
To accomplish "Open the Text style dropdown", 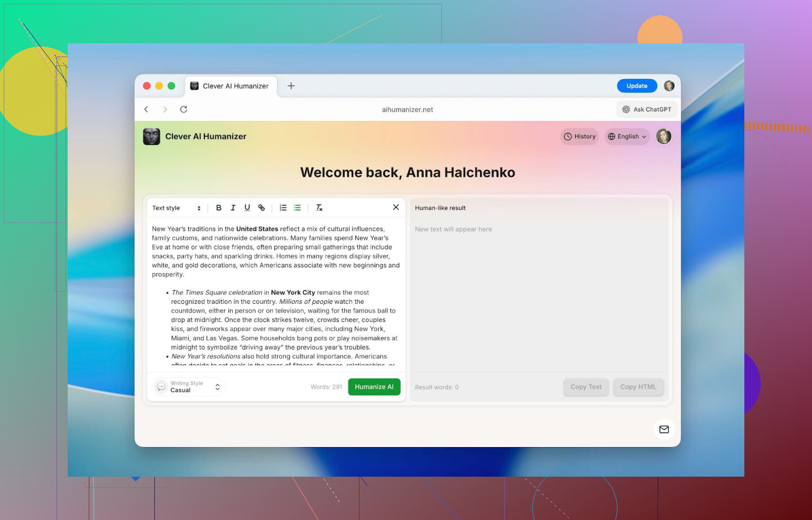I will click(176, 208).
